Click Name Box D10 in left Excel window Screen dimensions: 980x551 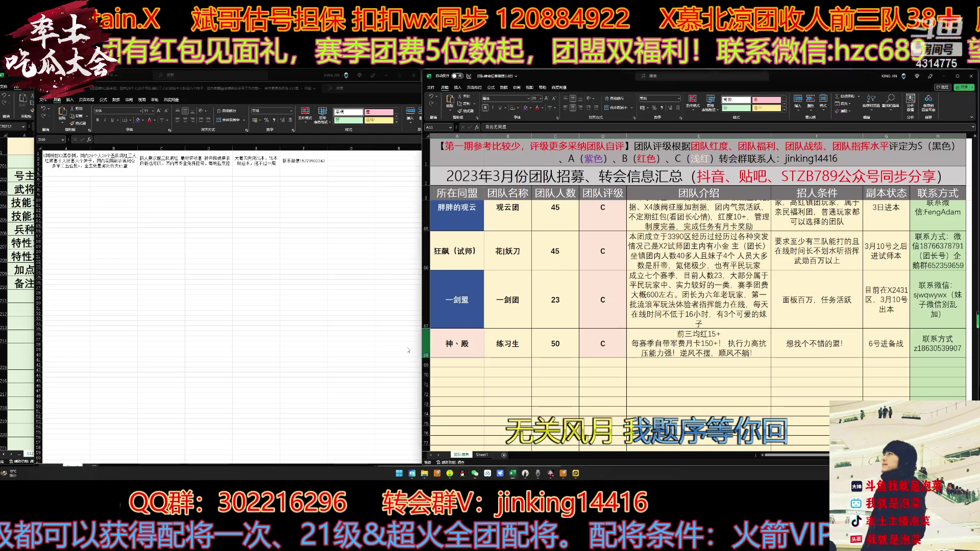point(51,139)
